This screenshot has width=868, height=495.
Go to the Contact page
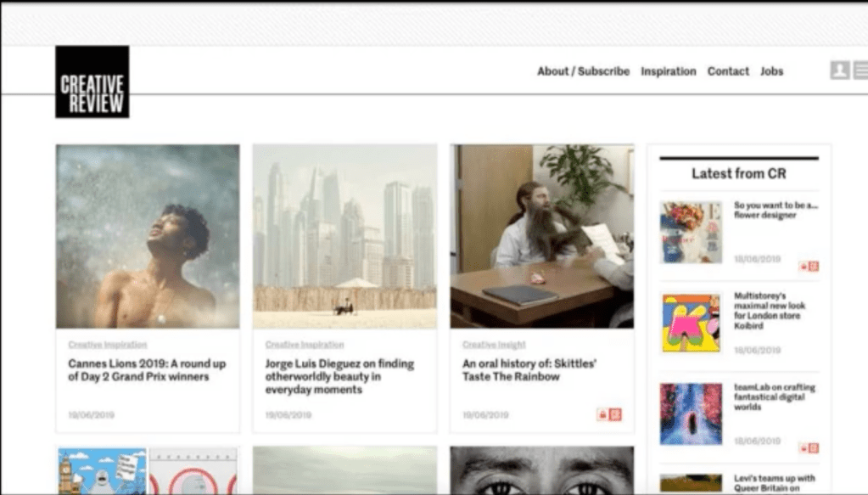(728, 71)
